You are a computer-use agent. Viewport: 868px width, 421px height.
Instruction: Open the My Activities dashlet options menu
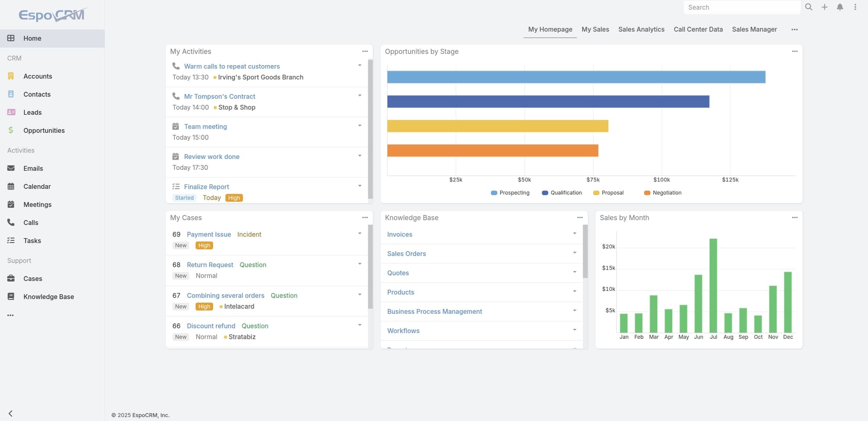365,51
